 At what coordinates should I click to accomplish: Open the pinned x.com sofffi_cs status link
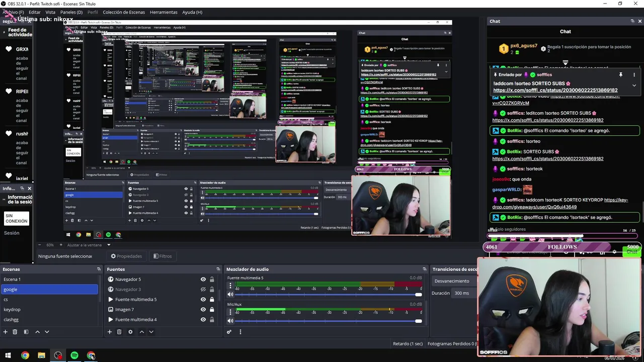[x=555, y=90]
